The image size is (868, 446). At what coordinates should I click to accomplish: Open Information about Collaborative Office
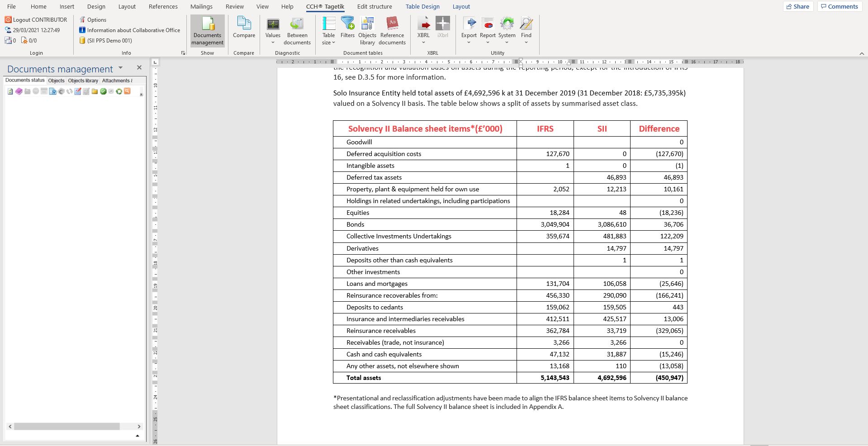pyautogui.click(x=130, y=30)
